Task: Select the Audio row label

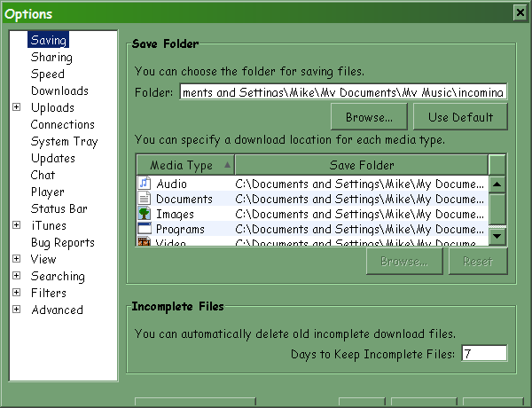Action: pos(171,184)
